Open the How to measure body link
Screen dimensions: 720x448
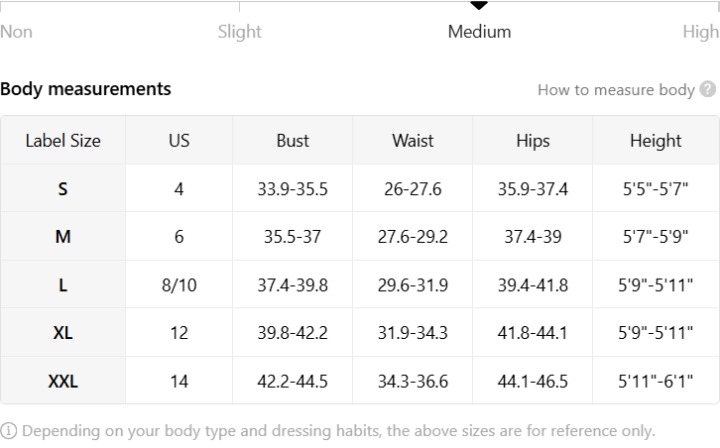pos(616,90)
